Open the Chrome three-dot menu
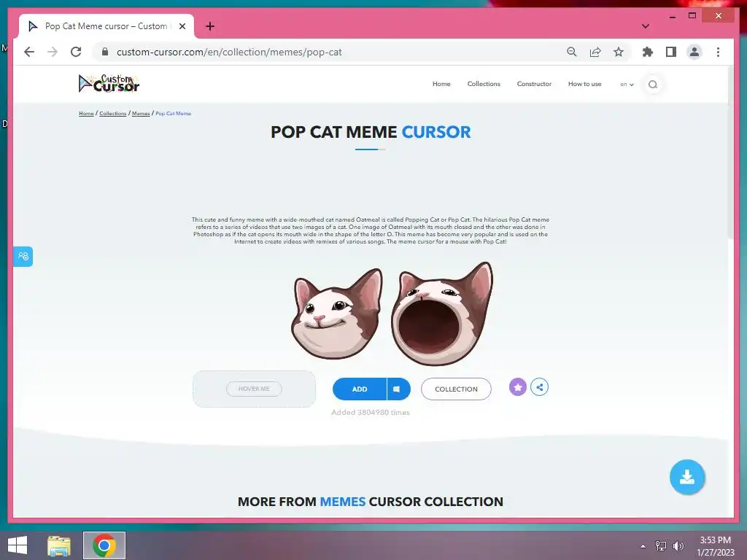 coord(718,52)
